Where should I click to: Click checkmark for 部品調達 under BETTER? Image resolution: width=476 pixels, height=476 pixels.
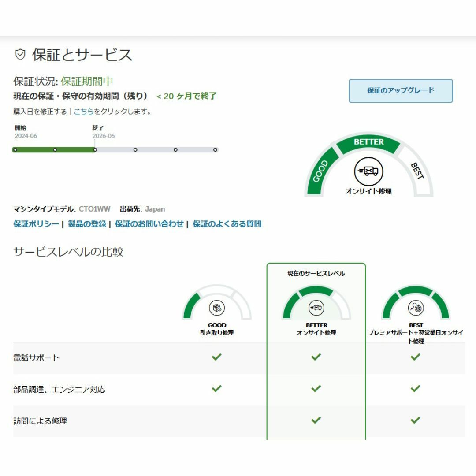point(316,389)
